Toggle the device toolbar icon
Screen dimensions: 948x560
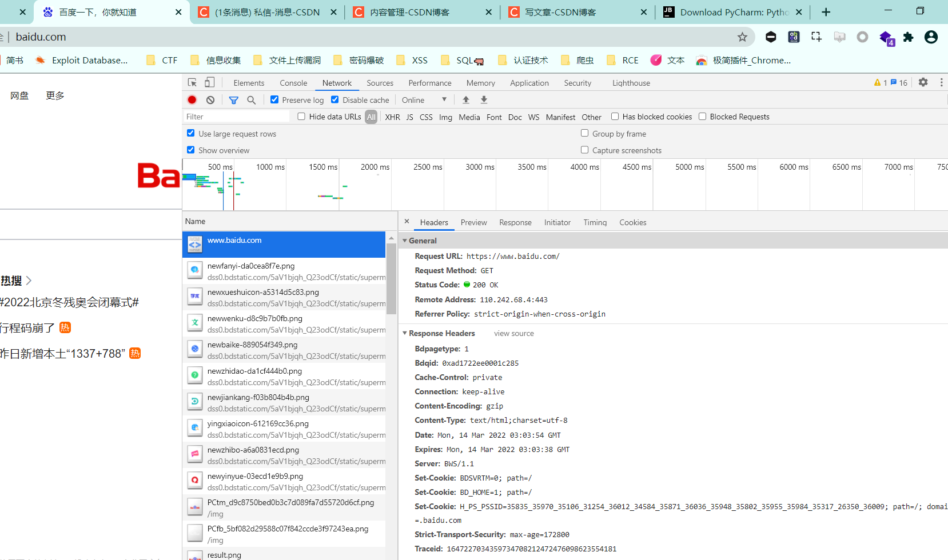tap(210, 82)
